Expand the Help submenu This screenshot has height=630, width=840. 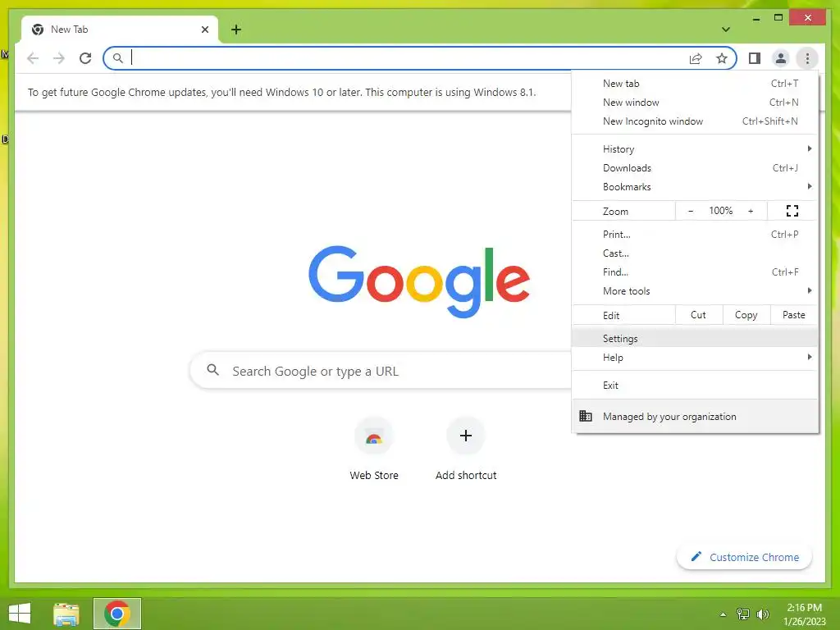(696, 358)
